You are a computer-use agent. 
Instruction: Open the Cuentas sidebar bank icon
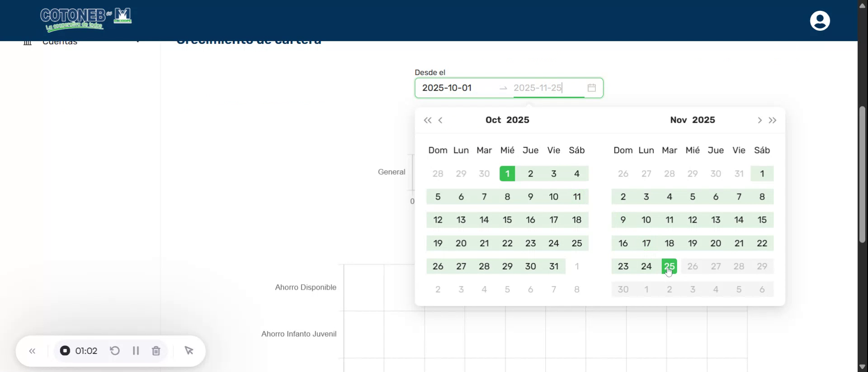(x=28, y=43)
